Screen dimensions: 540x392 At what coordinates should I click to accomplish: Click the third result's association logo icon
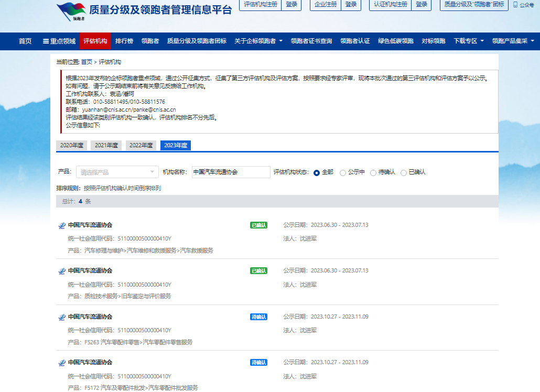pyautogui.click(x=62, y=317)
